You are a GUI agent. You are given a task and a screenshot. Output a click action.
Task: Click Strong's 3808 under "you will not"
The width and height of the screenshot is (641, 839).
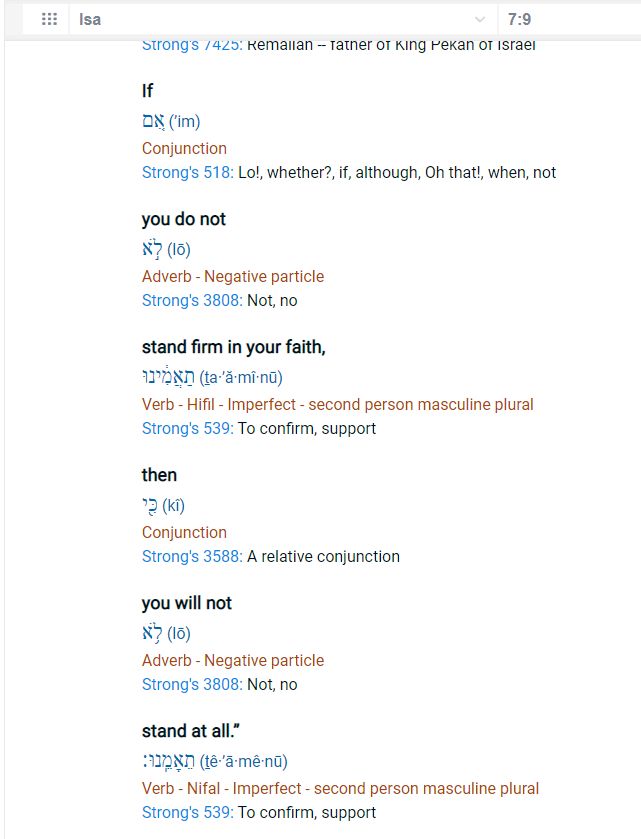(191, 684)
